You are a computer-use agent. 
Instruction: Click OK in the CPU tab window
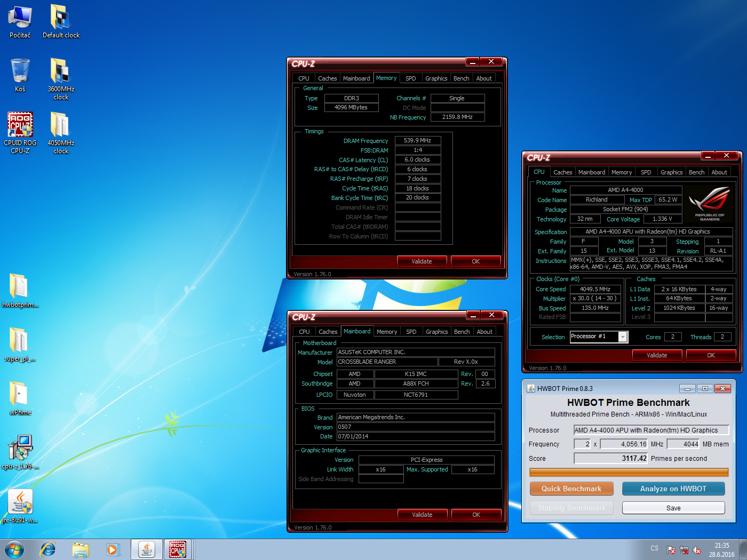(711, 355)
